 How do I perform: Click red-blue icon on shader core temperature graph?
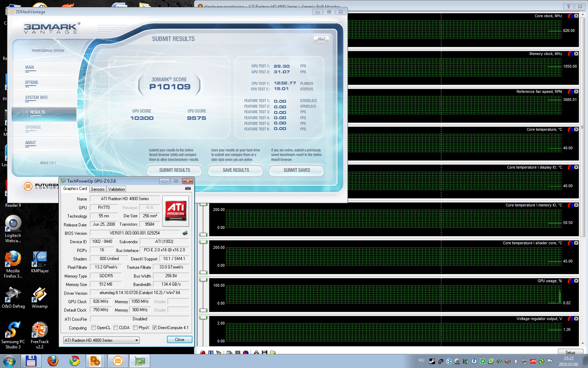570,243
